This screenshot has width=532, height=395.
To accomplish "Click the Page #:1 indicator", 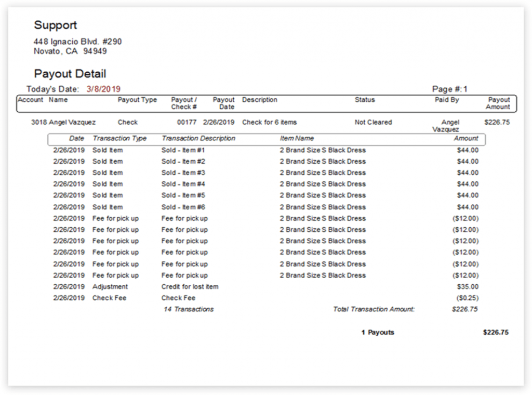I will pyautogui.click(x=450, y=89).
